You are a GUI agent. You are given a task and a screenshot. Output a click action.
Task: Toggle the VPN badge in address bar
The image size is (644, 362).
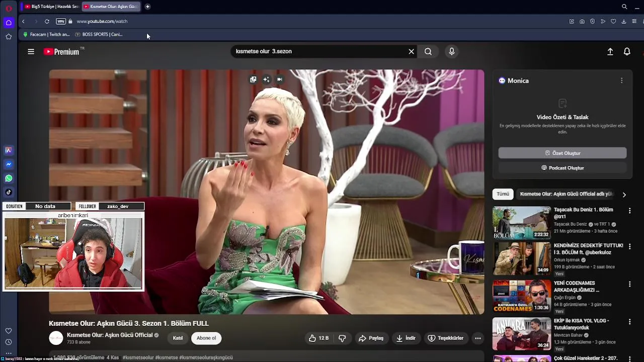(x=61, y=22)
